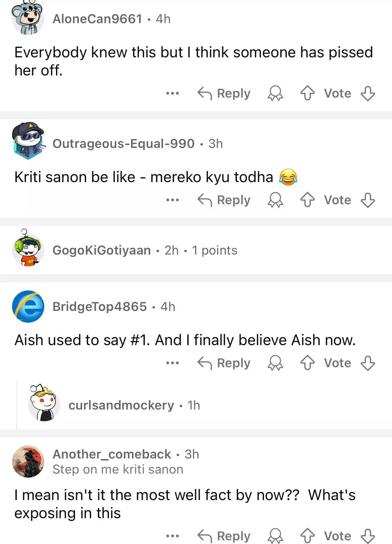Downvote BridgeTop4865's Aish comment
392x544 pixels.
[368, 363]
